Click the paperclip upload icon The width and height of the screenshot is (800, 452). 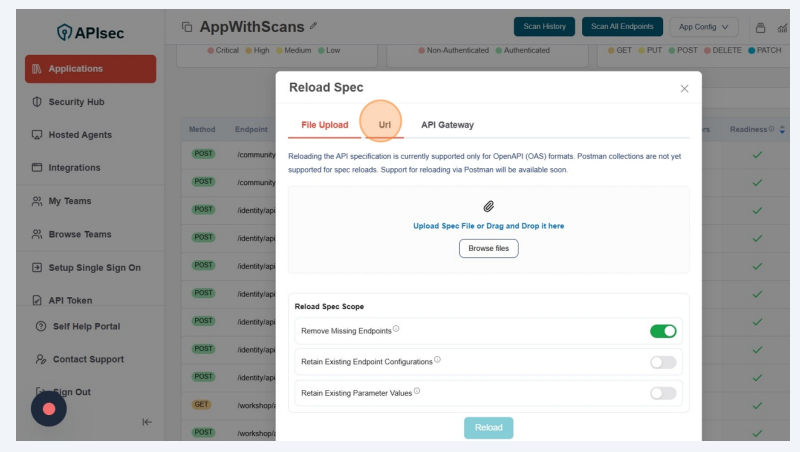click(489, 207)
